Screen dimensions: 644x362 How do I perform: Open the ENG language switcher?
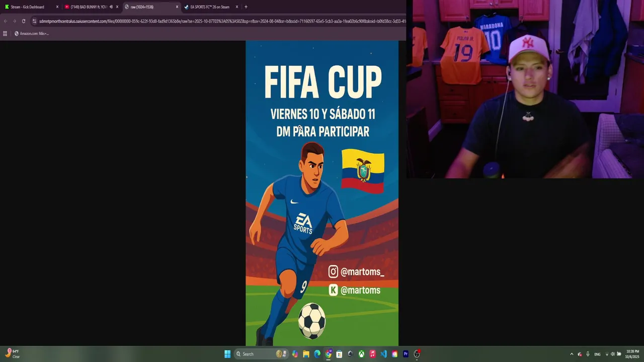pyautogui.click(x=597, y=354)
